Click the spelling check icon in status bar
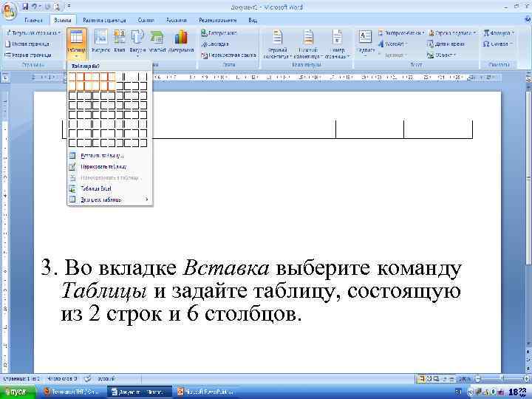Viewport: 532px width, 399px height. [87, 378]
